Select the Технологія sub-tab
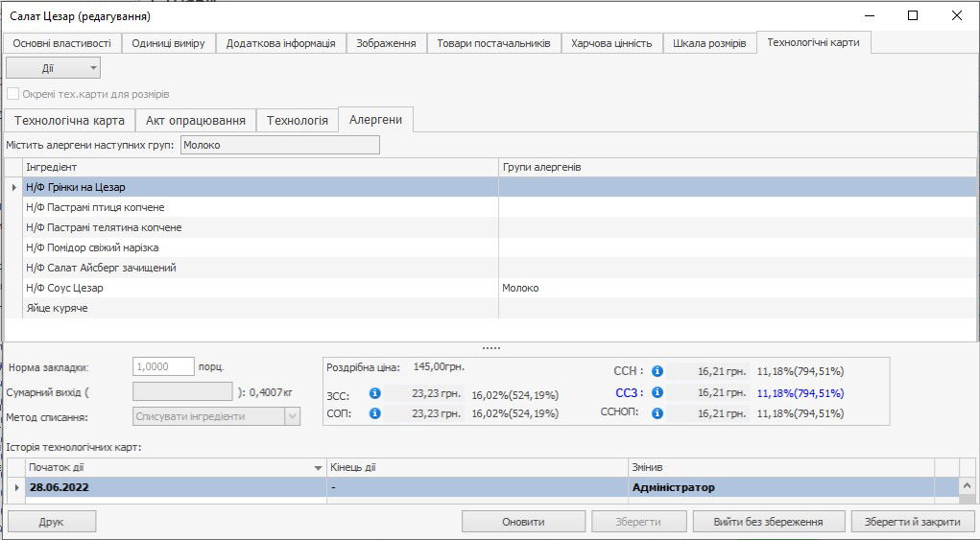 coord(297,120)
